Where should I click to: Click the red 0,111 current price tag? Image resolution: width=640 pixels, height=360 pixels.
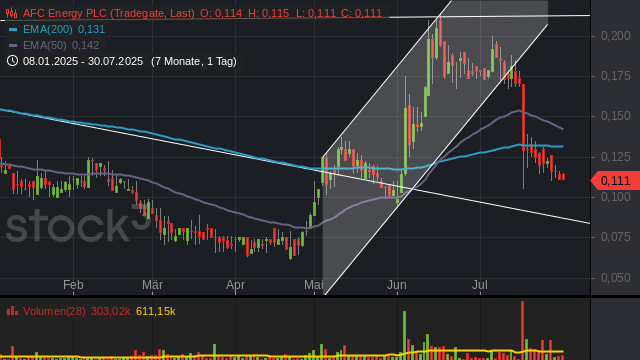[x=615, y=181]
